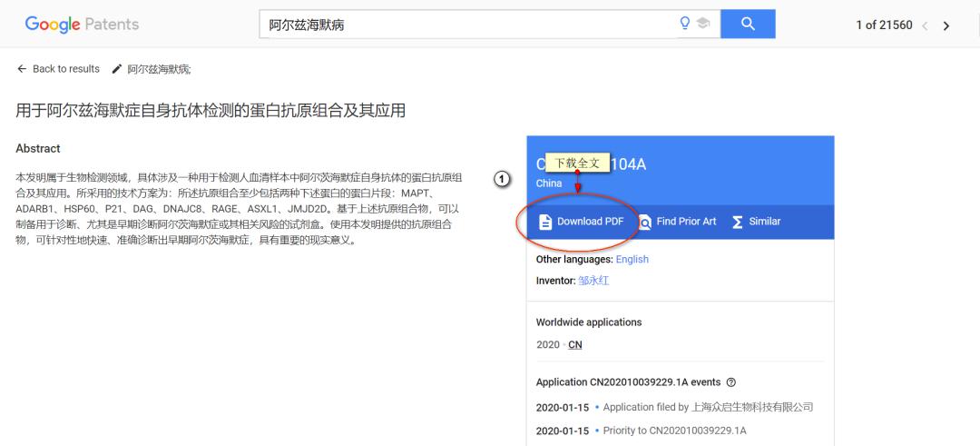Image resolution: width=980 pixels, height=446 pixels.
Task: Go to next result arrow
Action: click(946, 25)
